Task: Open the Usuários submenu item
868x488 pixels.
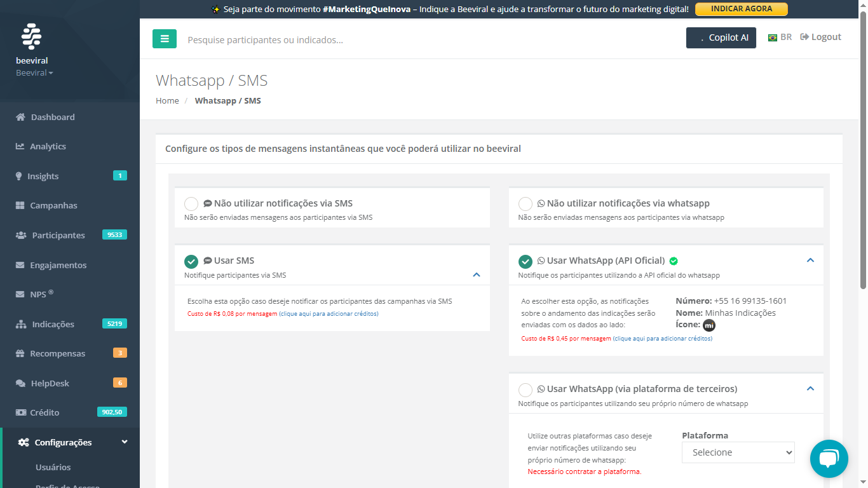Action: [x=53, y=467]
